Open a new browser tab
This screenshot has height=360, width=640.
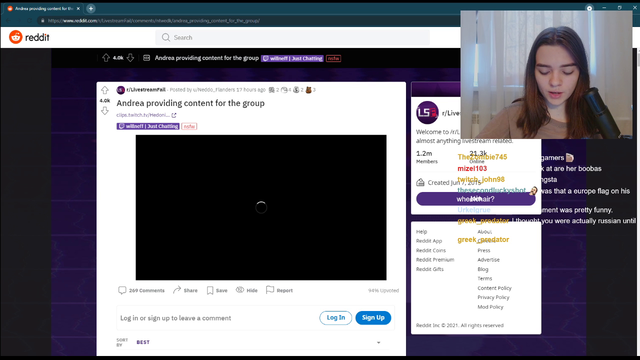[x=91, y=9]
